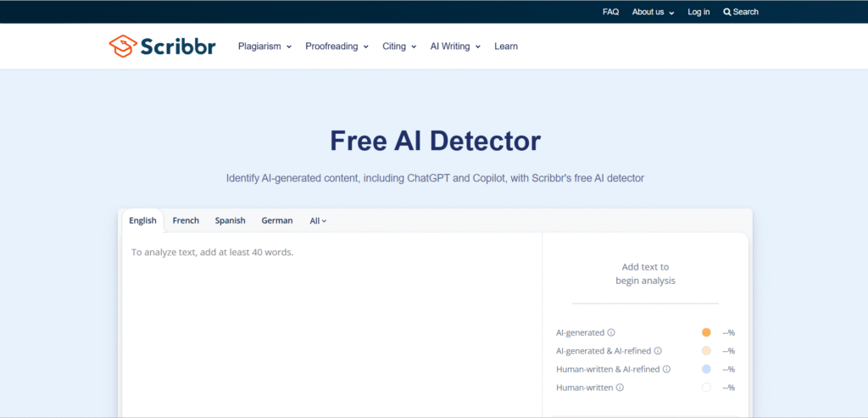Click info icon beside AI-generated & AI-refined

pos(658,351)
